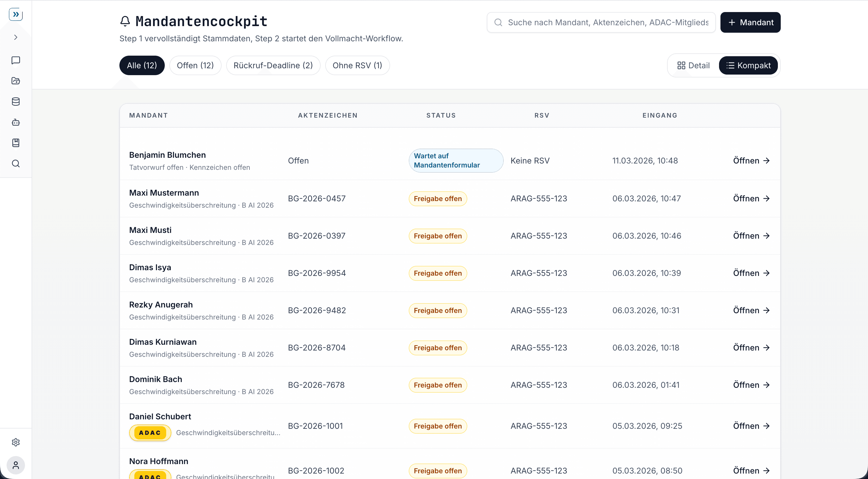
Task: Filter by Offen (12)
Action: (x=195, y=65)
